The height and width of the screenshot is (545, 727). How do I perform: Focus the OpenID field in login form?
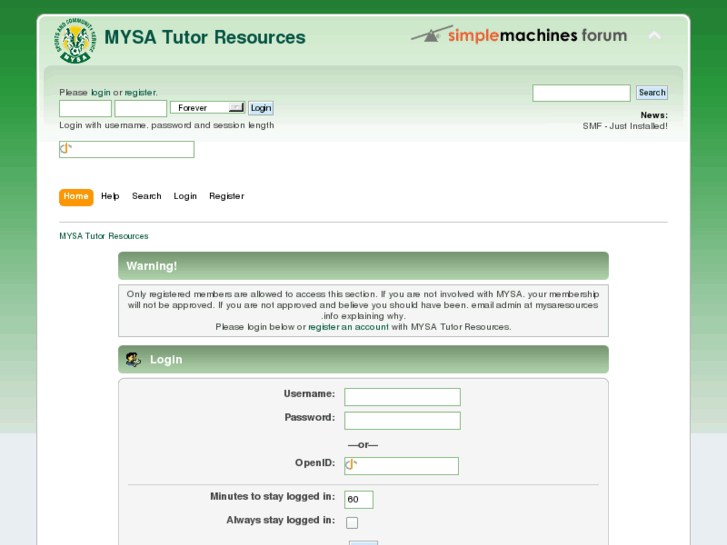coord(402,466)
